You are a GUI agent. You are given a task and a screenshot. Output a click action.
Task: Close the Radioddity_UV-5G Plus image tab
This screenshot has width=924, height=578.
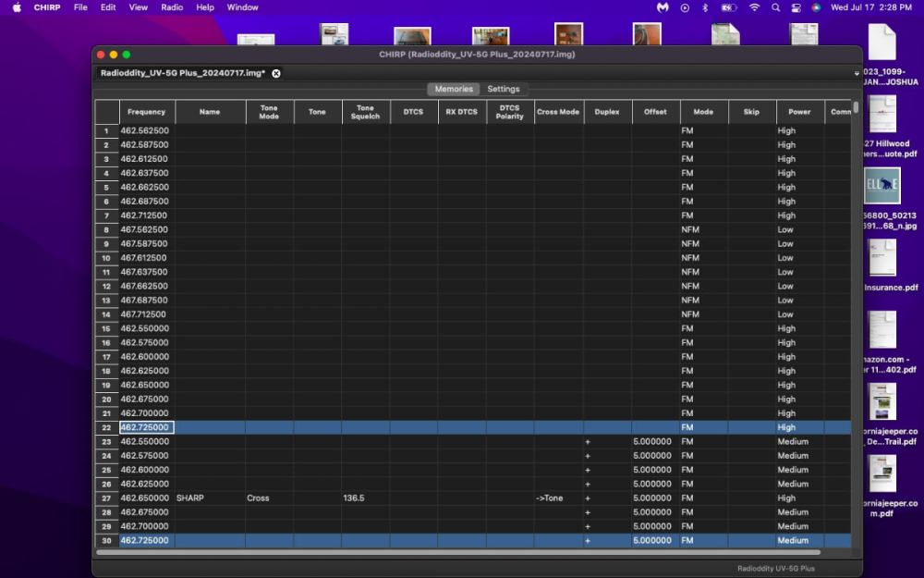pos(275,73)
